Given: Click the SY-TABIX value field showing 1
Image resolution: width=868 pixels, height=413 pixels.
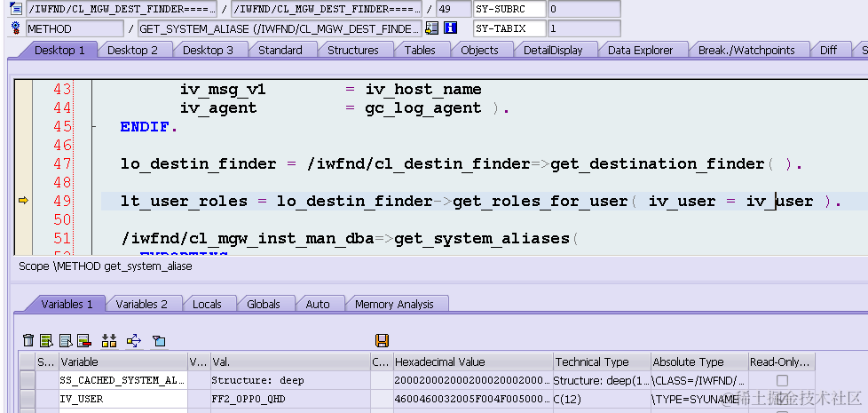Looking at the screenshot, I should 584,28.
